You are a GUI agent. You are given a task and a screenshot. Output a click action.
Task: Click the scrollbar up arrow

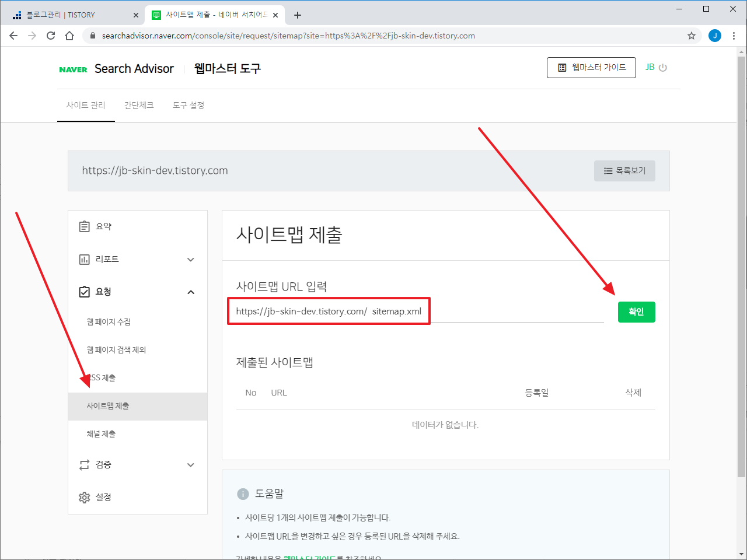741,51
